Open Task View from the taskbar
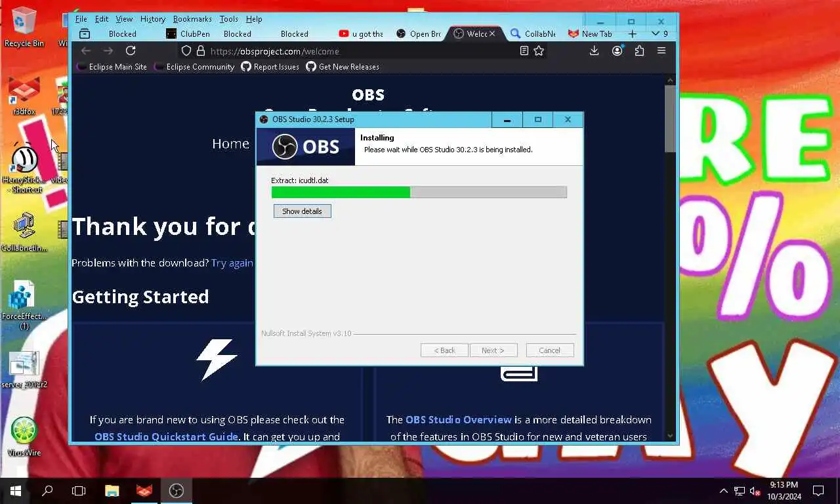This screenshot has height=504, width=840. (79, 490)
